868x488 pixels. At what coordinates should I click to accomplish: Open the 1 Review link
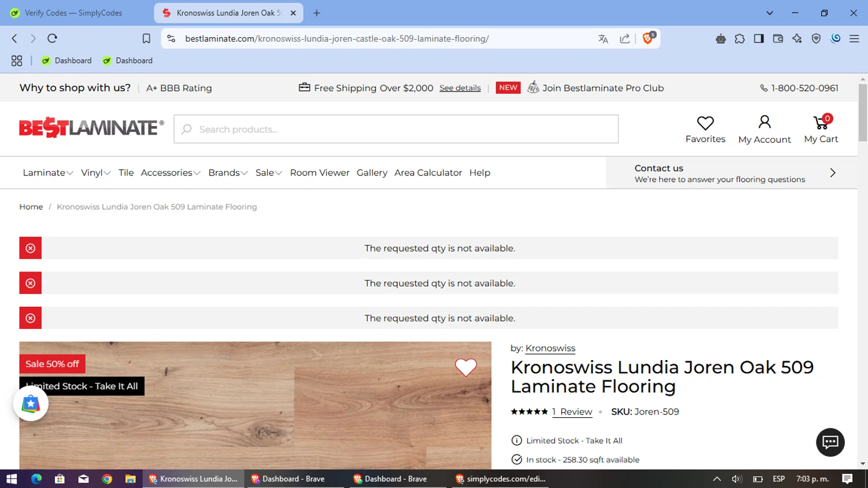tap(572, 412)
